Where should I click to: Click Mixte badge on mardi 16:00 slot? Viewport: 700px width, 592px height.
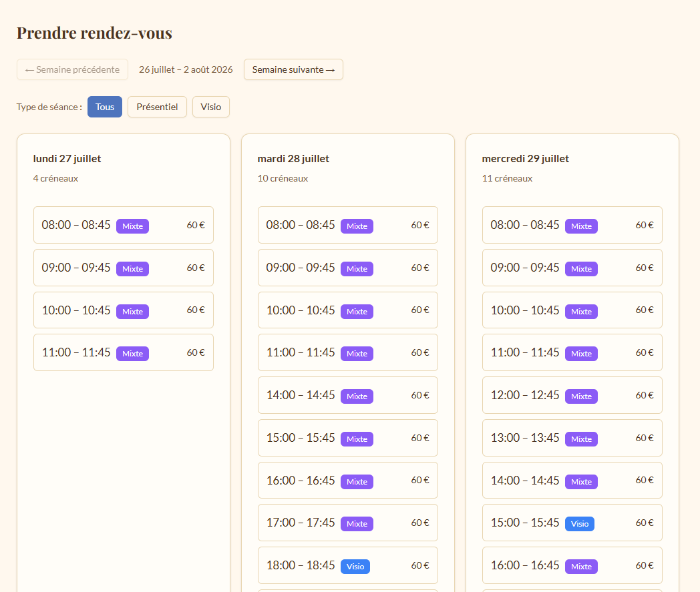(x=357, y=482)
